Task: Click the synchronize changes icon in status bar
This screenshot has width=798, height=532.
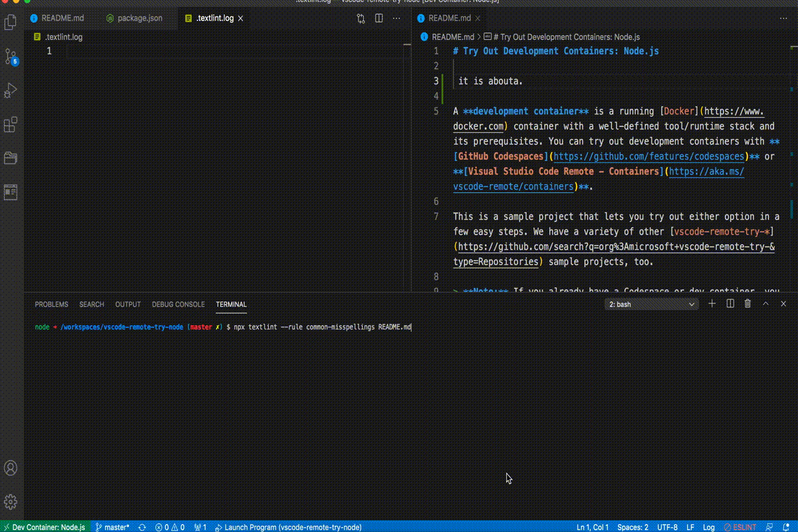Action: tap(142, 527)
